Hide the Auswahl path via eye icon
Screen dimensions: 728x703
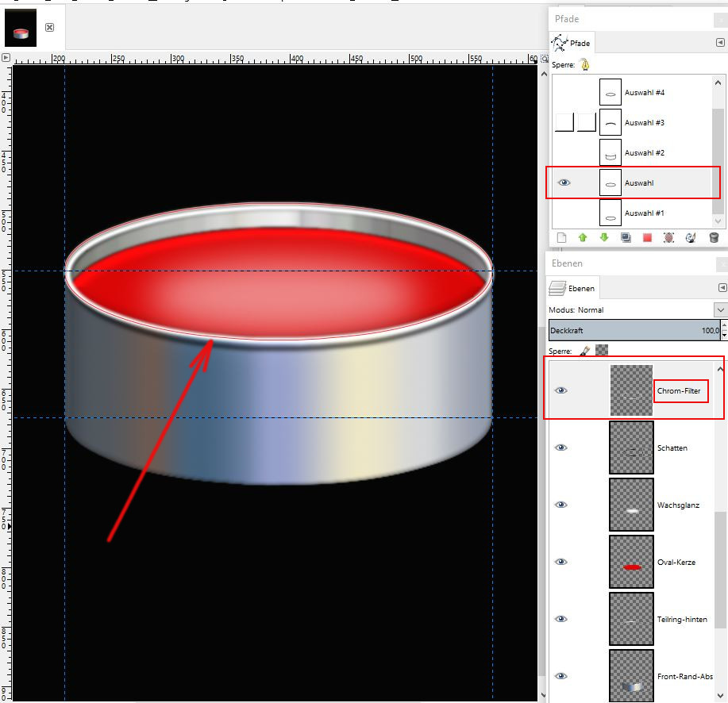point(564,182)
